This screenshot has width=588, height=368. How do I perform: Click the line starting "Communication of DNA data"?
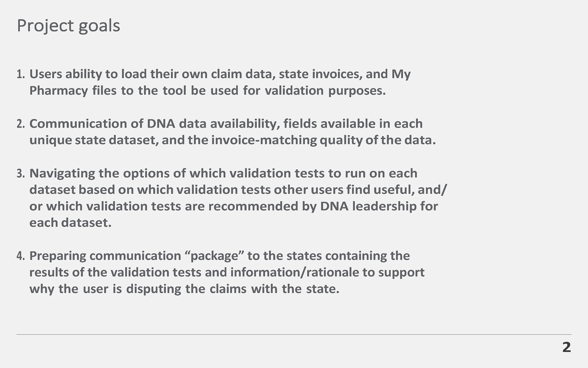click(226, 124)
